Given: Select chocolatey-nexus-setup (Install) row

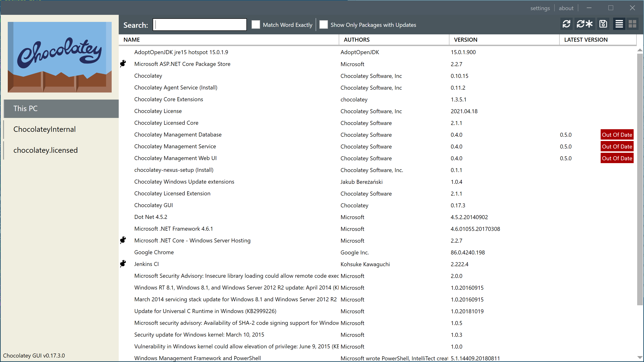Looking at the screenshot, I should (378, 170).
